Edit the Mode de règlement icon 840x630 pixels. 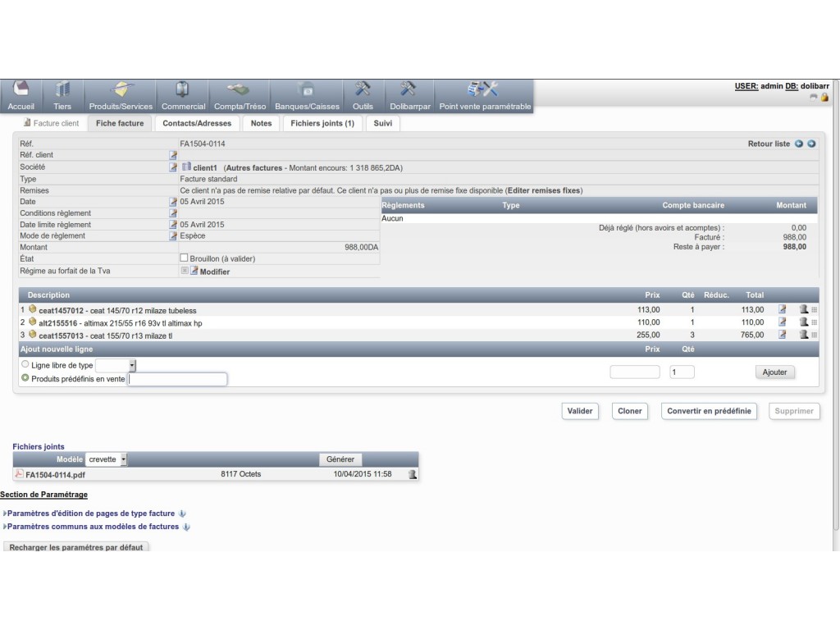[x=173, y=235]
